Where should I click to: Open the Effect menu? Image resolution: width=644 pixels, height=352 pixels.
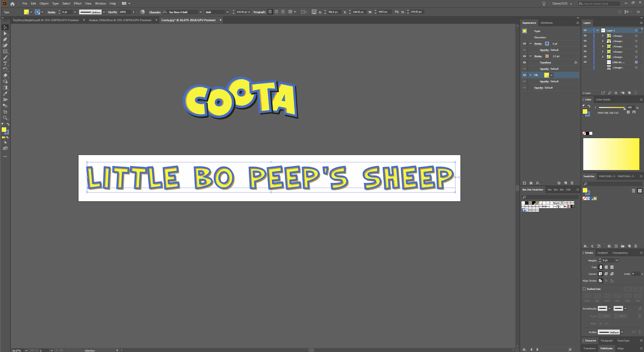(x=77, y=4)
